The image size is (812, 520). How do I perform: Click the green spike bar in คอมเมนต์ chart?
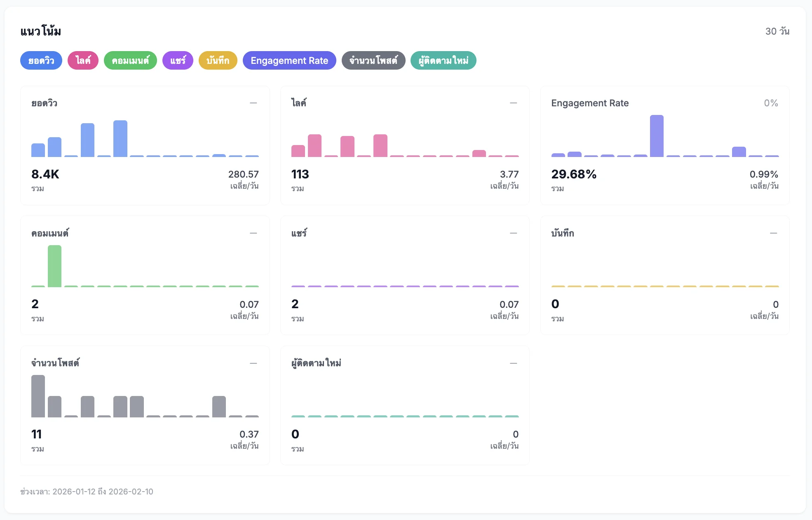tap(54, 266)
